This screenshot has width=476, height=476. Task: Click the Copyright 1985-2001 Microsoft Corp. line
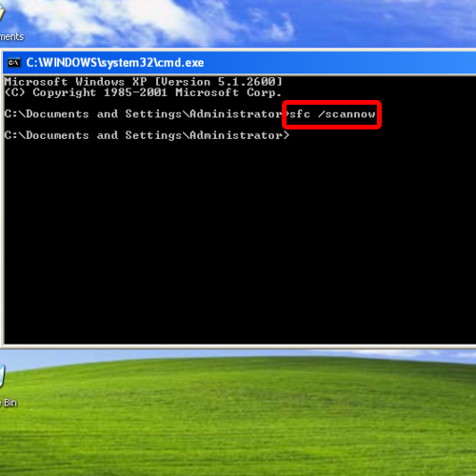(x=143, y=92)
